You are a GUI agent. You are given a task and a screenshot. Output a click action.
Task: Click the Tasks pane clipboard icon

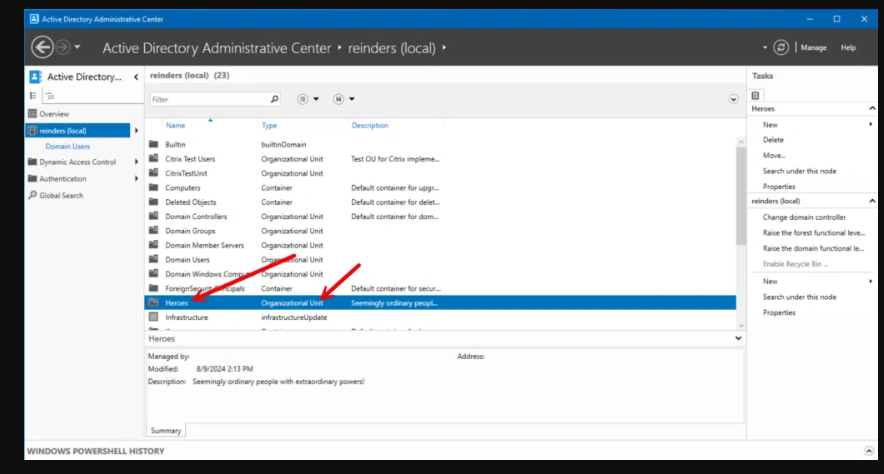click(x=757, y=93)
